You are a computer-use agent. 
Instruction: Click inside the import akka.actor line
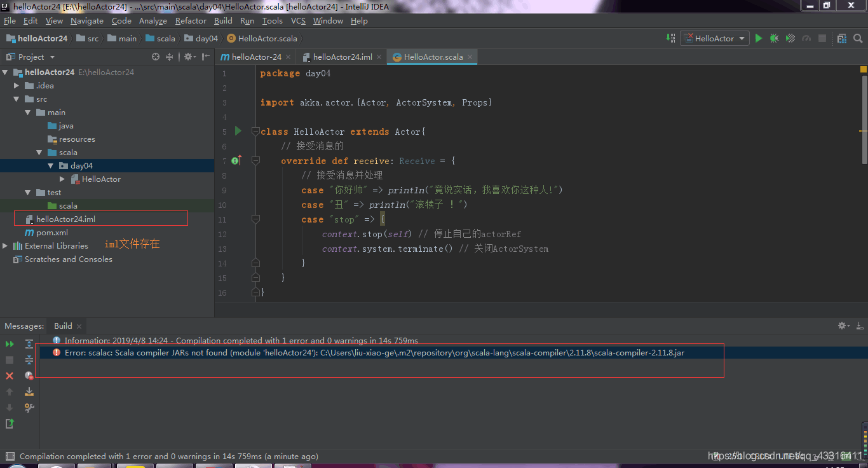[x=376, y=102]
